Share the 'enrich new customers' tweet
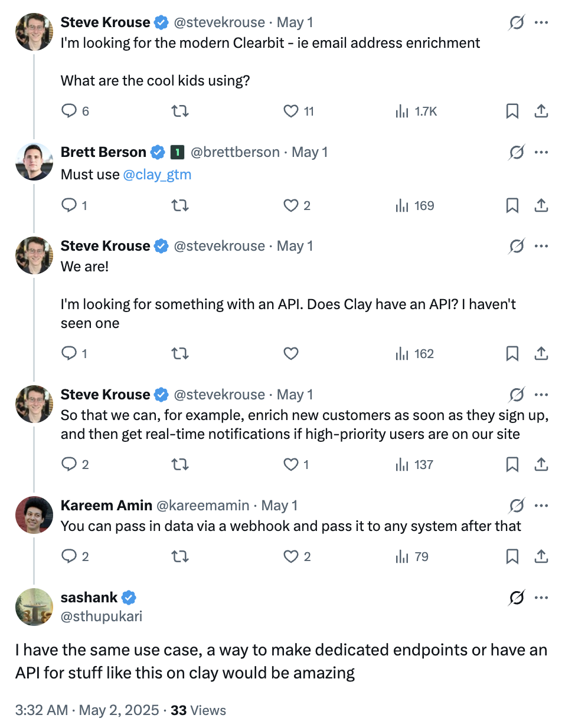 pyautogui.click(x=541, y=464)
